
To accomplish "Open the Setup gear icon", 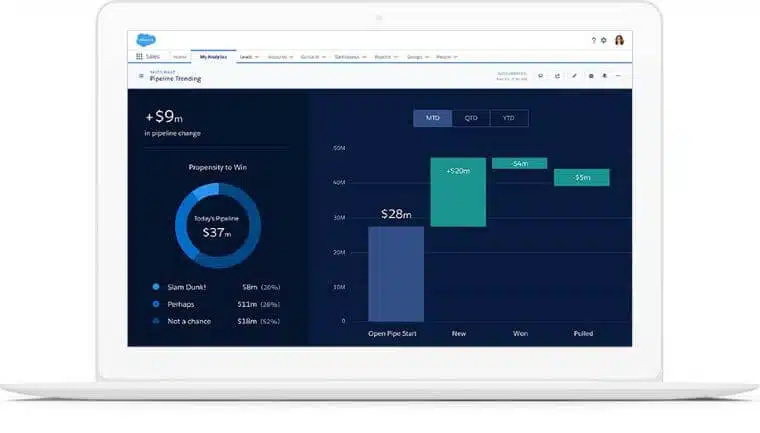I will 604,40.
